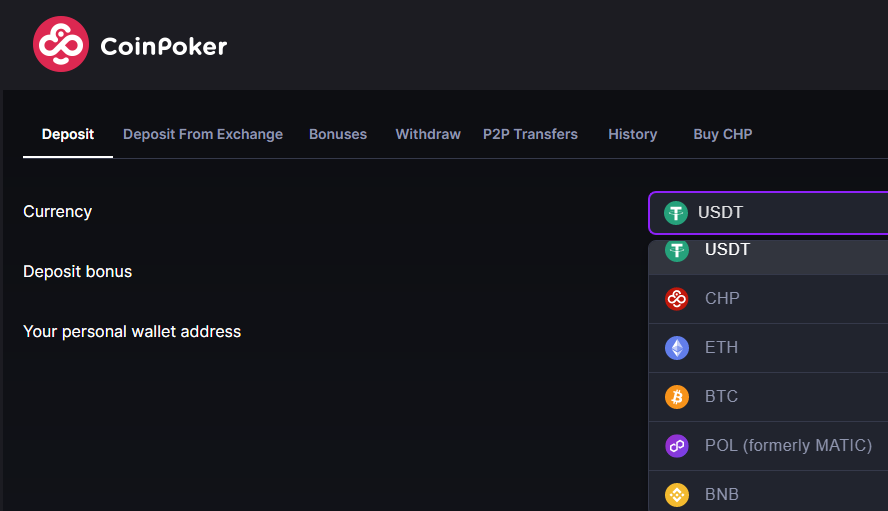Click the CoinPoker logo icon
Screen dimensions: 888x511
(61, 44)
